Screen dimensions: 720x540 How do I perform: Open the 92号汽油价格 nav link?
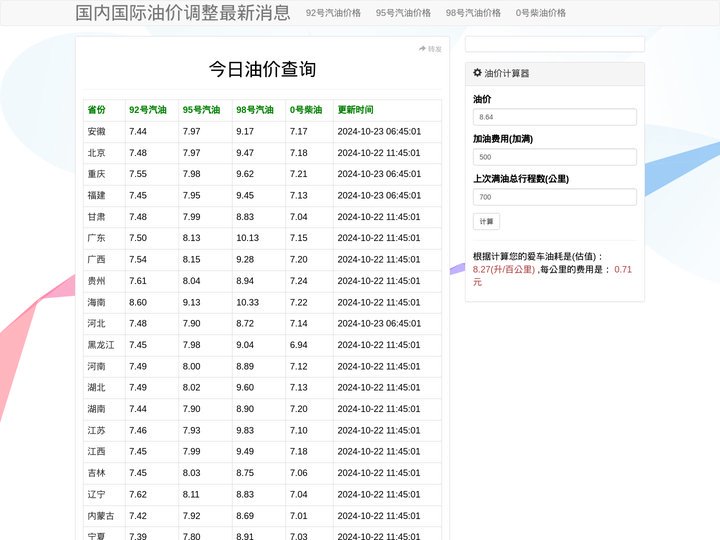333,13
